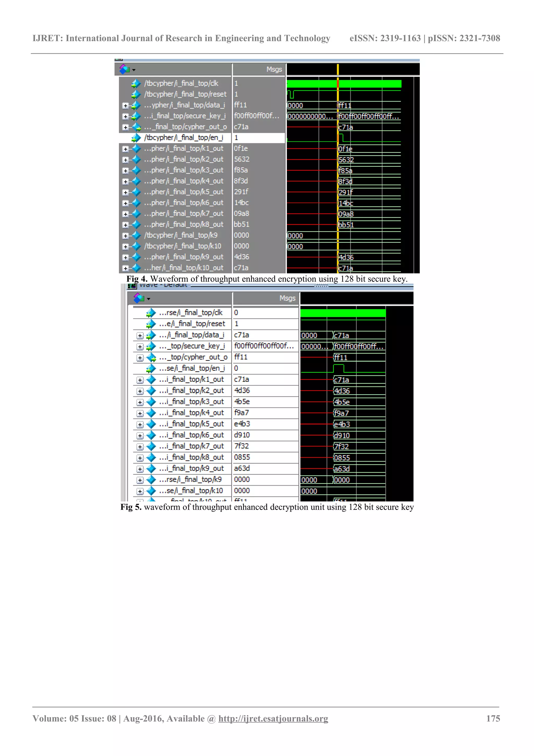Expand cypher_out_o signal in Fig 4
The width and height of the screenshot is (534, 756).
pyautogui.click(x=125, y=127)
